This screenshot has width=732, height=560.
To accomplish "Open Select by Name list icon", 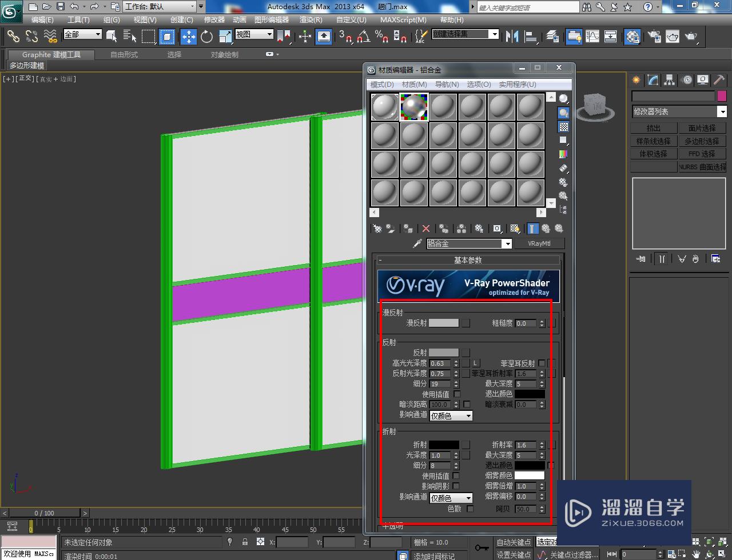I will [130, 37].
